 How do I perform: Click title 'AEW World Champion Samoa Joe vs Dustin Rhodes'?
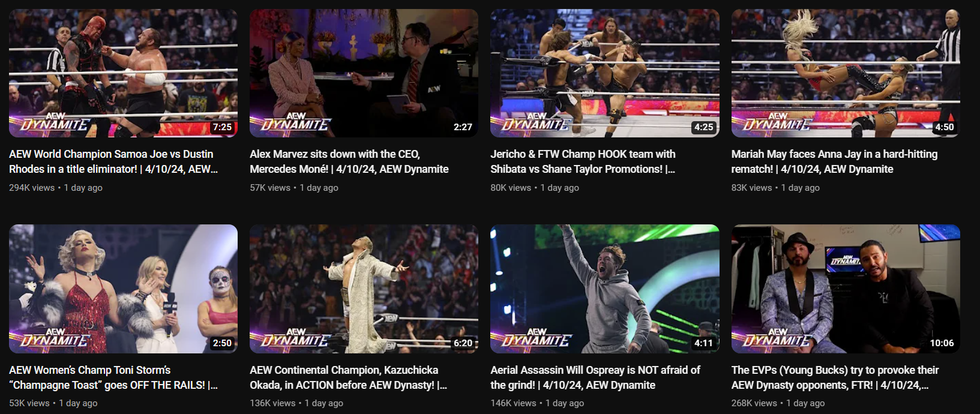(x=113, y=161)
